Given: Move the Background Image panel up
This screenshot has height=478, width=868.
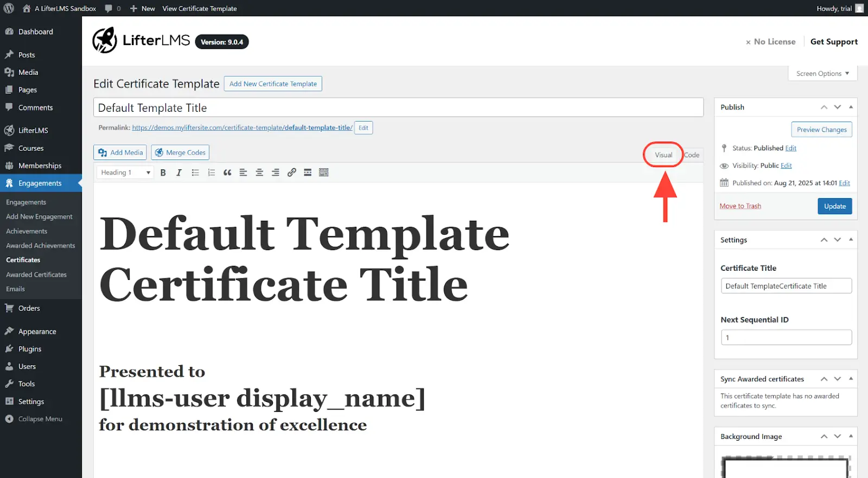Looking at the screenshot, I should tap(824, 436).
